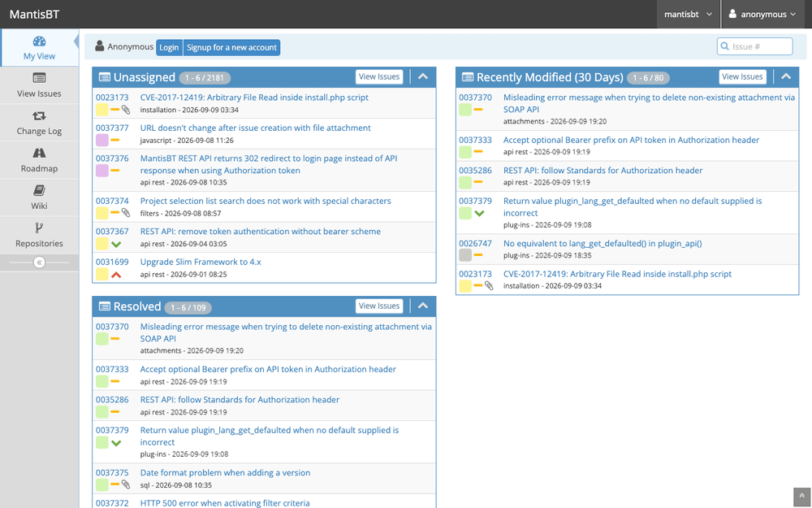
Task: Collapse the Recently Modified panel
Action: pos(786,76)
